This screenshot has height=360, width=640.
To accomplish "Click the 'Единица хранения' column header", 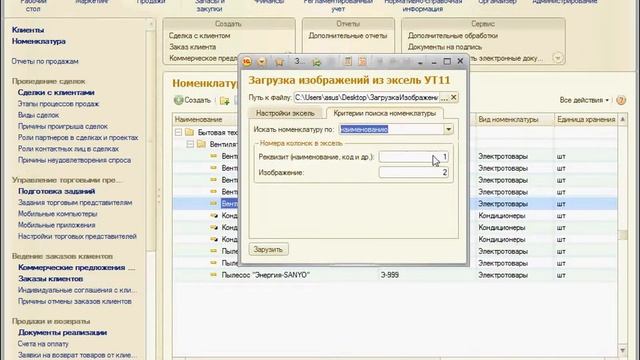I will point(586,120).
